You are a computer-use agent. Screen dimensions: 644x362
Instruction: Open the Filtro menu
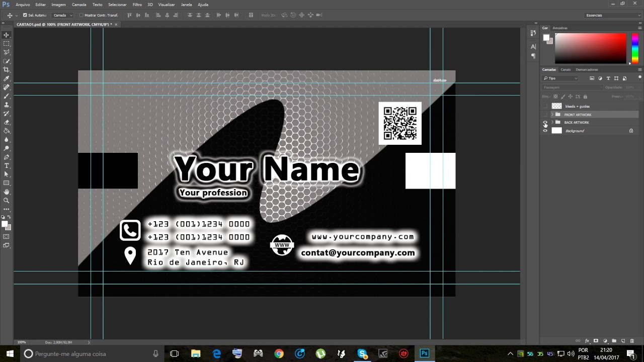137,5
